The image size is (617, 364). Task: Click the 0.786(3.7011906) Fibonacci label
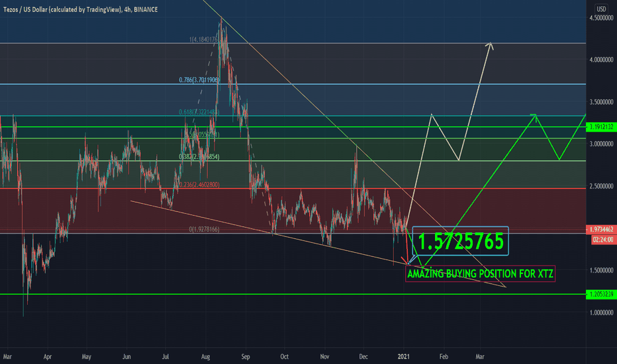199,80
